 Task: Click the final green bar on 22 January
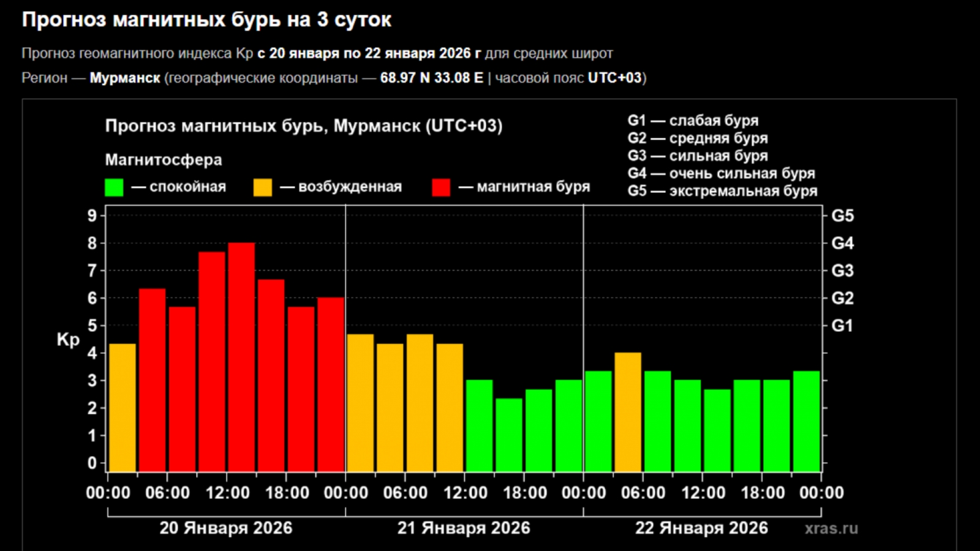[x=806, y=421]
